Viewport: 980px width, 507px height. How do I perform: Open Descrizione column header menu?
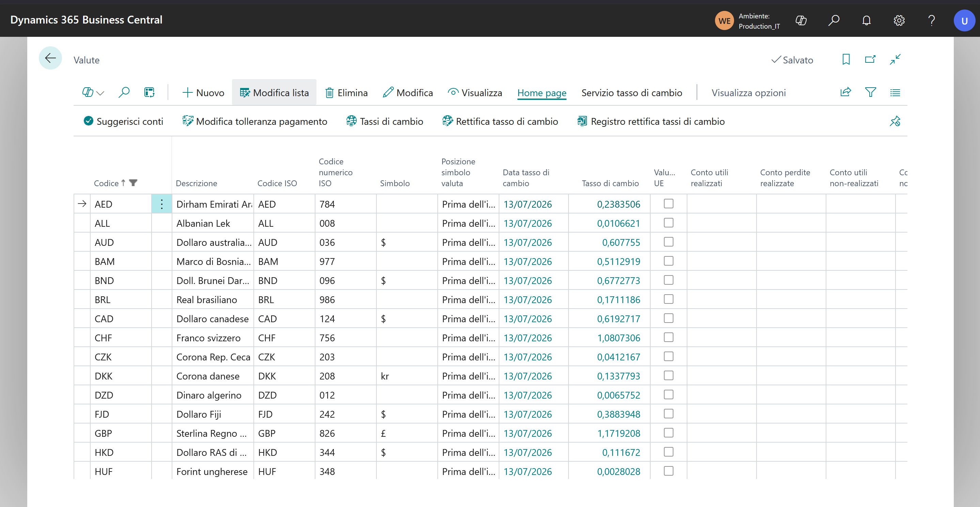click(196, 183)
